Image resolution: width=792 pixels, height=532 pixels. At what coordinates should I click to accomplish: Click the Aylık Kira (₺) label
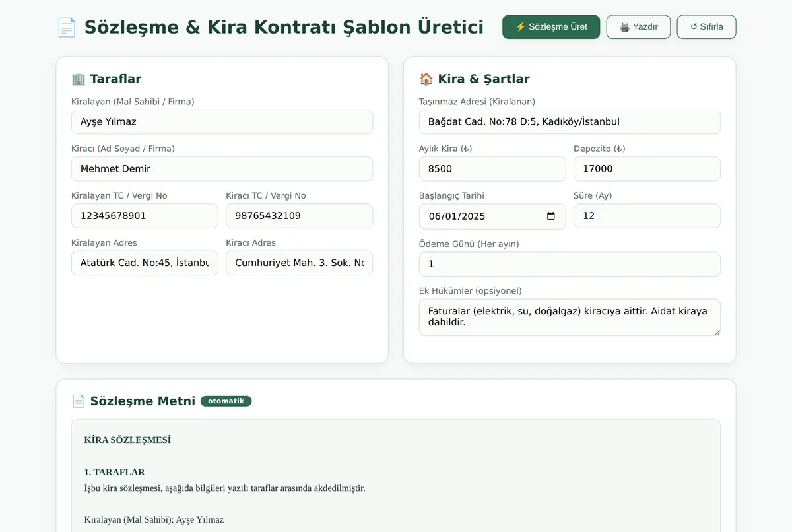click(x=445, y=149)
